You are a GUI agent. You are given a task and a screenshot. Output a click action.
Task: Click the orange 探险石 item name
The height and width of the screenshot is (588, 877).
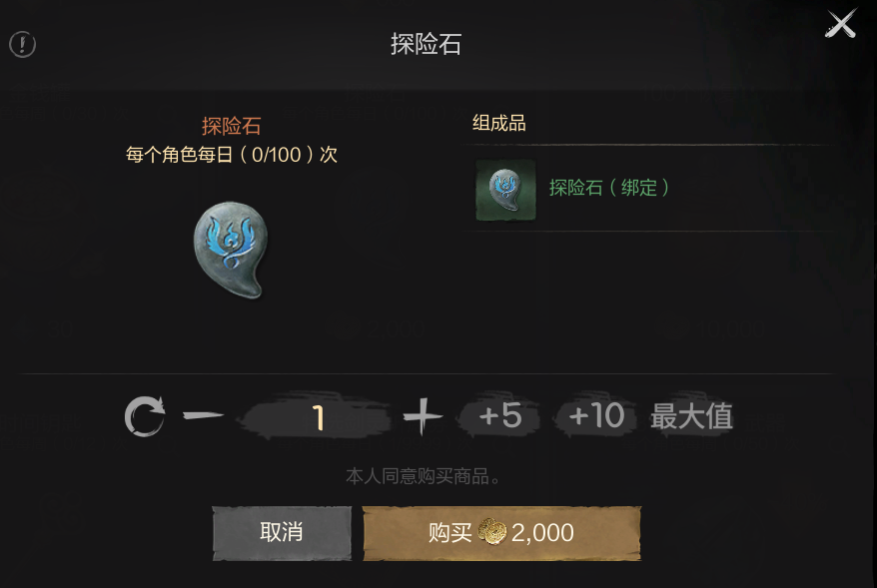pos(231,127)
